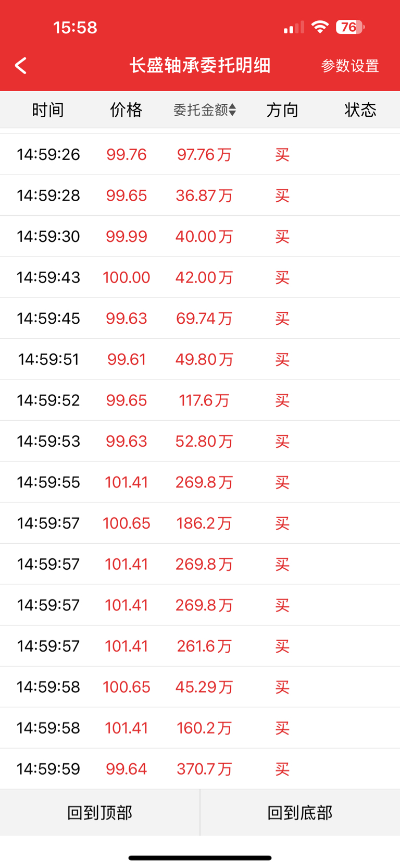Select the 时间 column header
The width and height of the screenshot is (400, 868).
48,110
